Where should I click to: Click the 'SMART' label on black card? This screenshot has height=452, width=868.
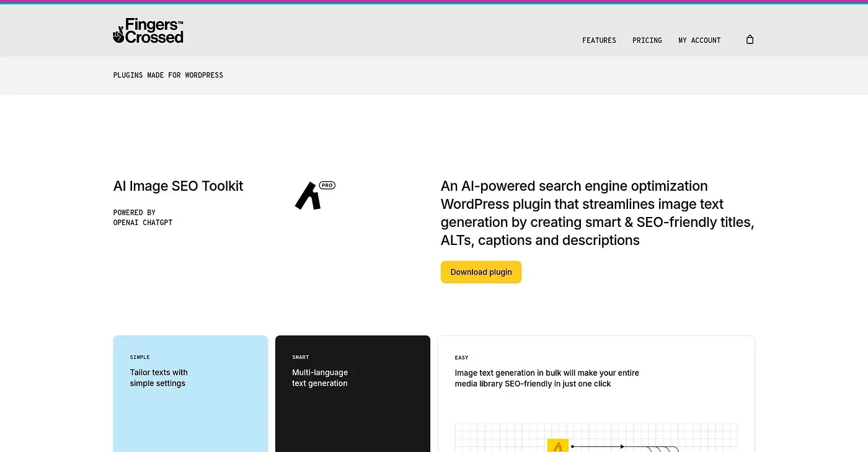(301, 357)
